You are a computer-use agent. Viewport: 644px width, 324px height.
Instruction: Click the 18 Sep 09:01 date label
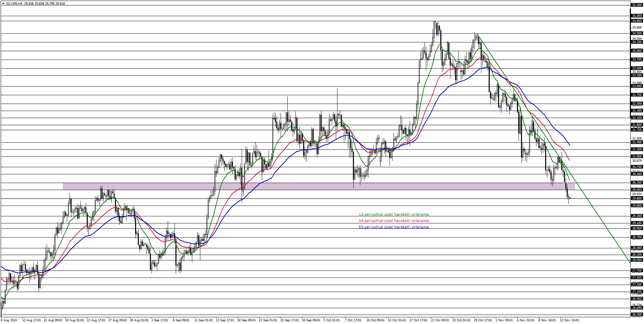pyautogui.click(x=247, y=320)
